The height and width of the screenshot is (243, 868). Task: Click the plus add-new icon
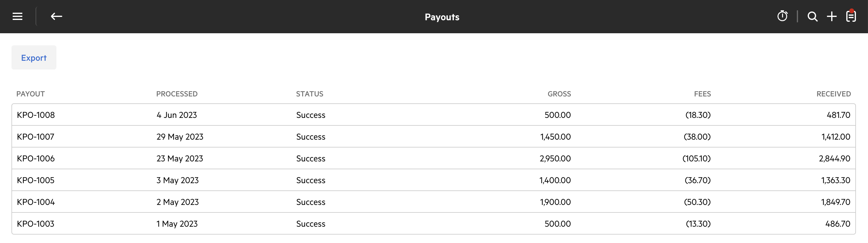tap(832, 17)
